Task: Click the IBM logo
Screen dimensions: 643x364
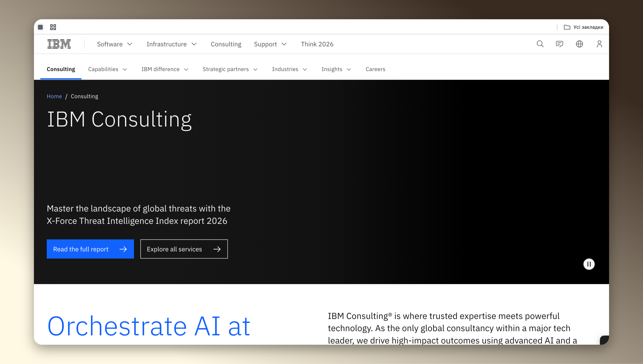Action: pos(59,44)
